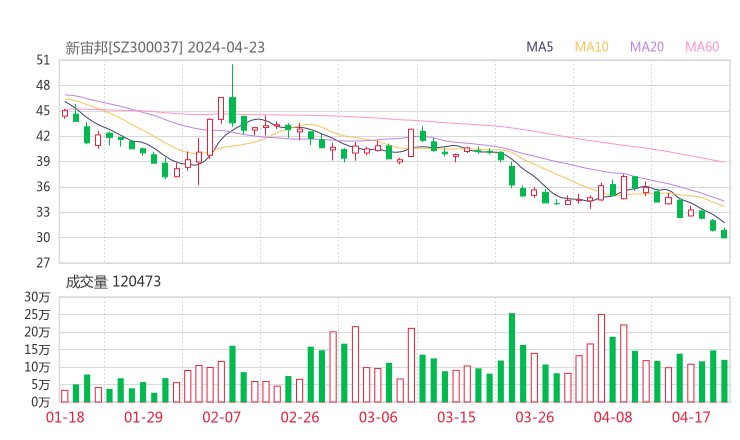Click the tallest green volume bar above 25万
The image size is (740, 440).
(512, 357)
